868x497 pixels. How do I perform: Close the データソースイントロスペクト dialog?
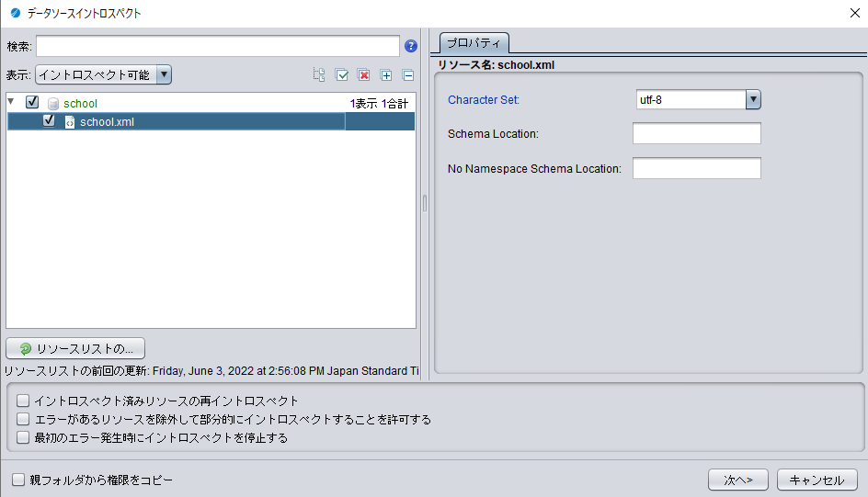click(x=855, y=13)
